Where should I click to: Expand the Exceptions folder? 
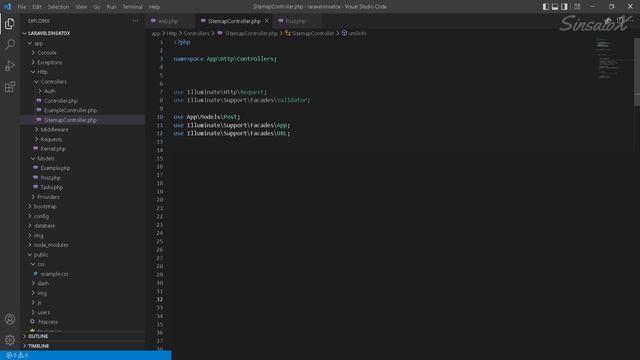50,62
